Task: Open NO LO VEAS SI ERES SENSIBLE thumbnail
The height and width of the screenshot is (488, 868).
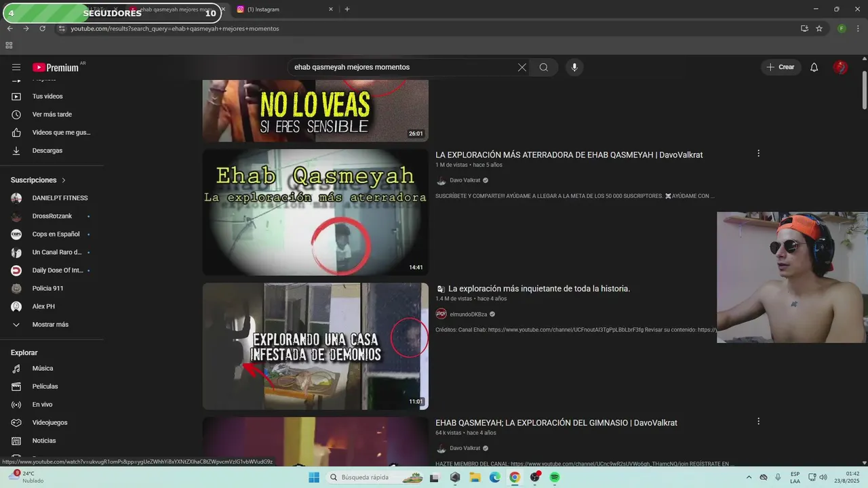Action: coord(315,110)
